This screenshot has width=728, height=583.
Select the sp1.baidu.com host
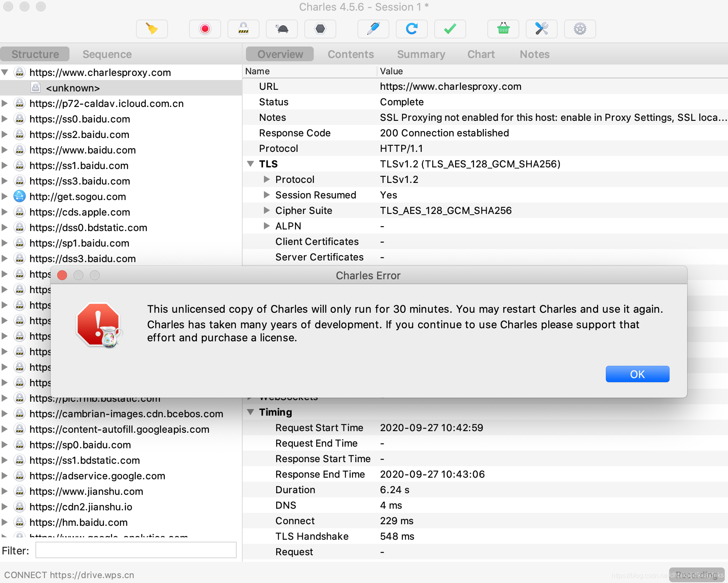click(x=79, y=243)
